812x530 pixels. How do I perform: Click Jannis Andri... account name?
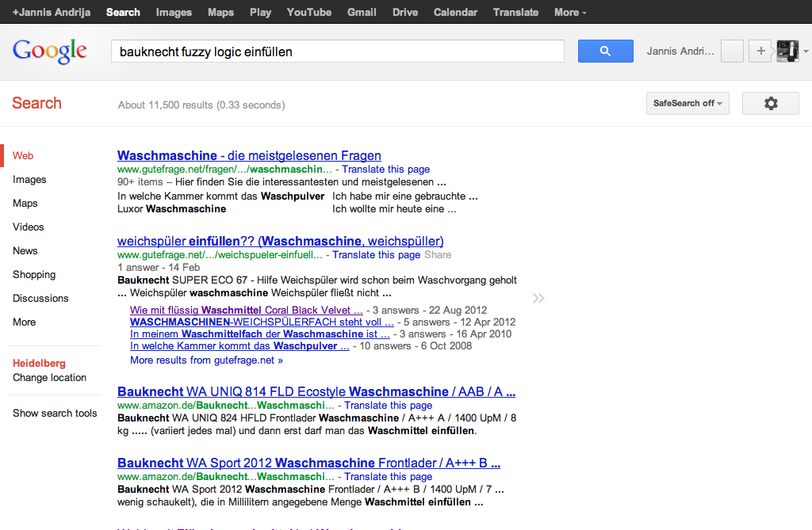(x=680, y=51)
